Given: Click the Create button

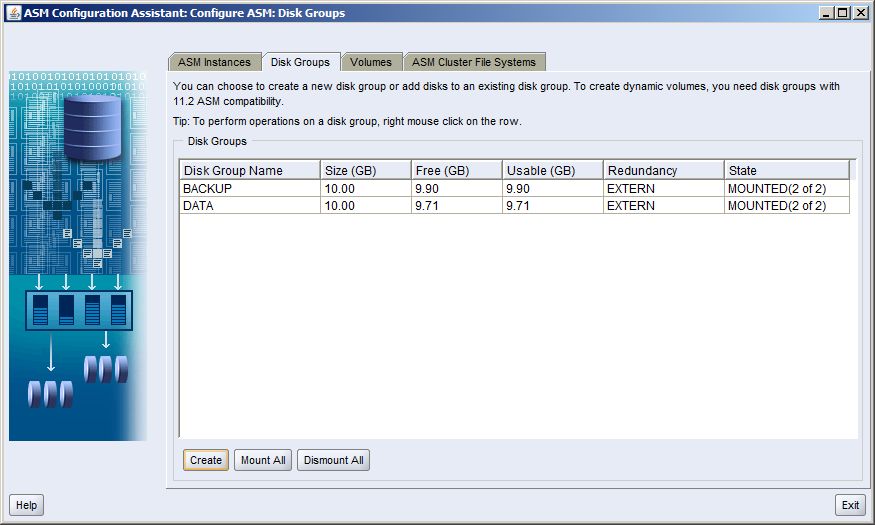Looking at the screenshot, I should (206, 460).
